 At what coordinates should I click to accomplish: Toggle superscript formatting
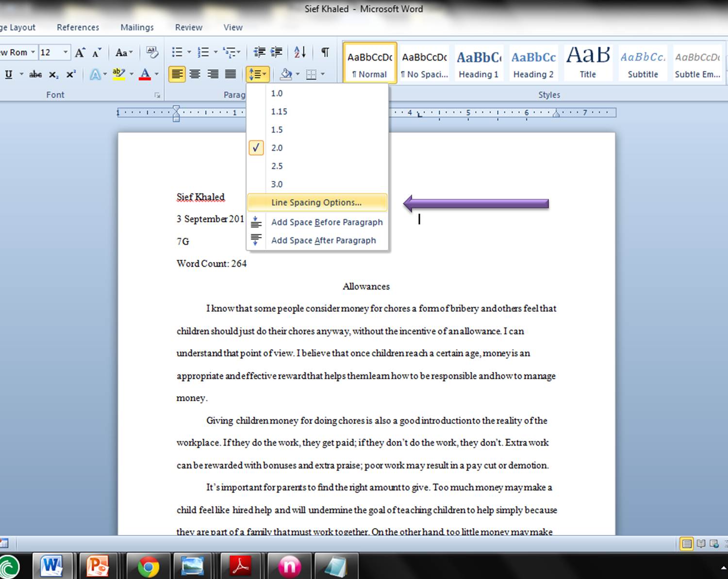(x=71, y=74)
